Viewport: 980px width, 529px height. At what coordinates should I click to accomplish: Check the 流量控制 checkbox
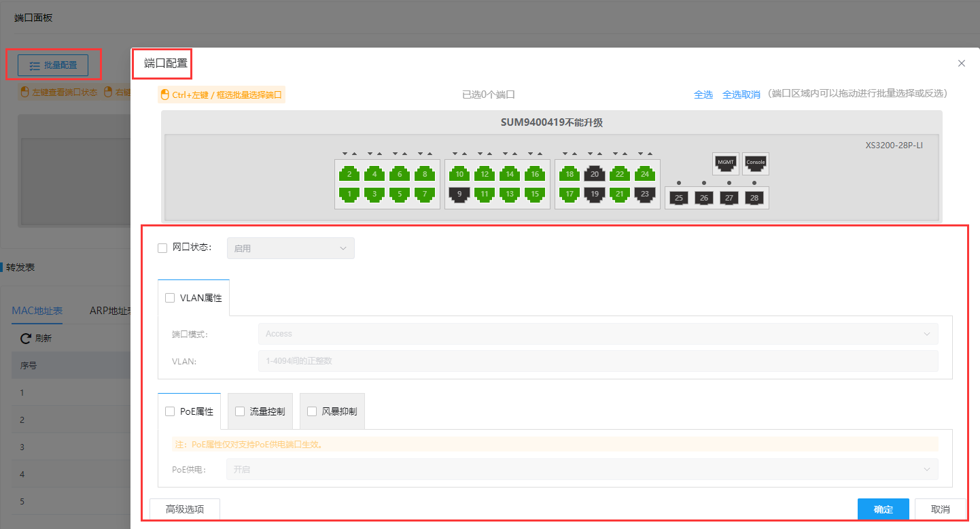click(240, 411)
